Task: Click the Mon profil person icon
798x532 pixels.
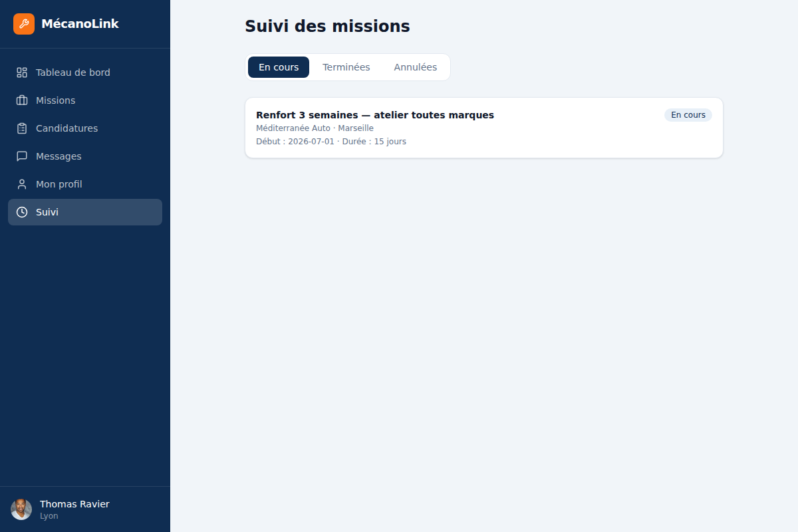Action: 22,184
